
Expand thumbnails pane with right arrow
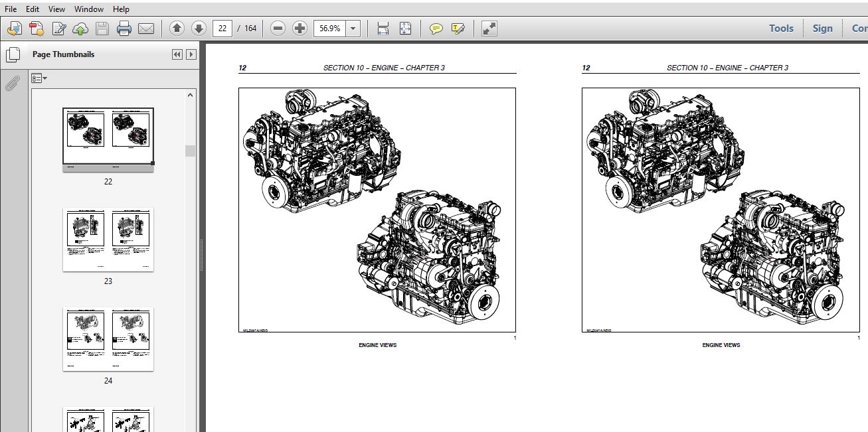point(191,54)
